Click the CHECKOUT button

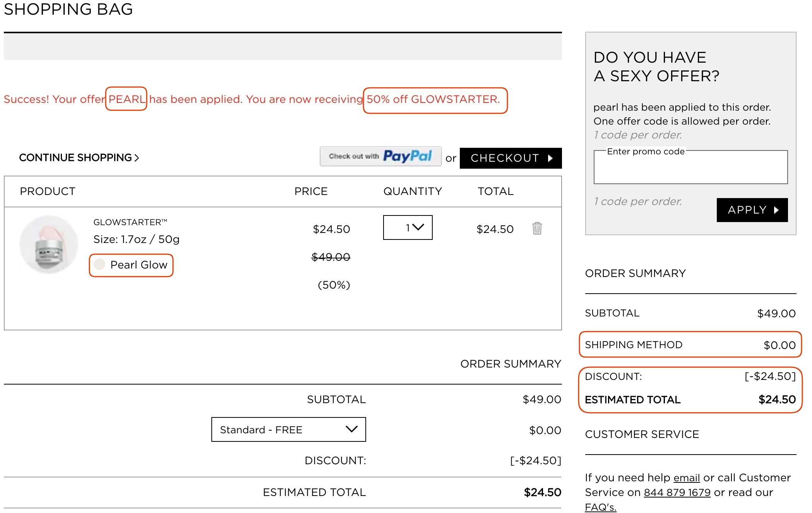[510, 158]
